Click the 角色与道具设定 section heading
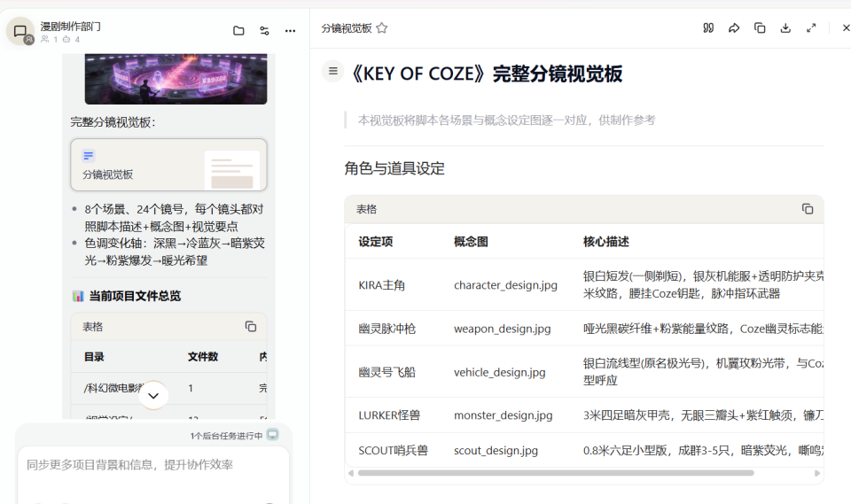The width and height of the screenshot is (851, 504). tap(394, 168)
